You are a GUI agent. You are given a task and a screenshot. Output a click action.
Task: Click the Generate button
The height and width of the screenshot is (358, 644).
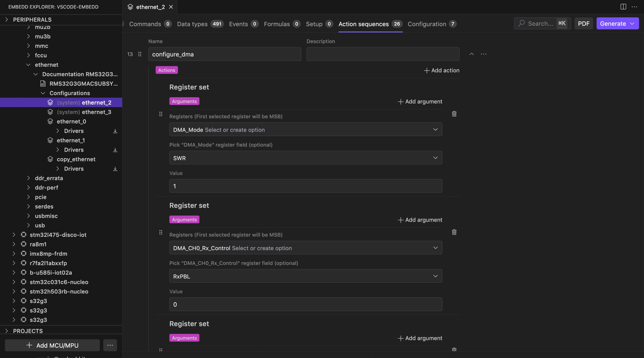point(613,24)
